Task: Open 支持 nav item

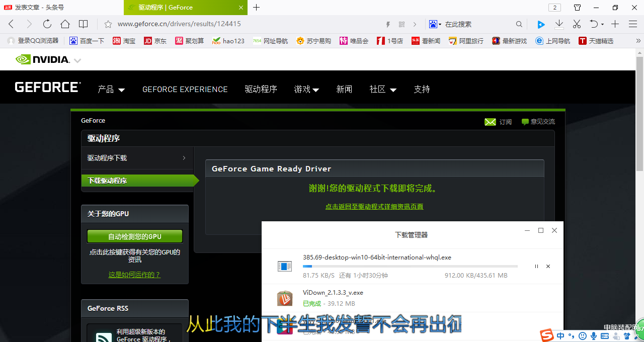Action: pyautogui.click(x=422, y=90)
